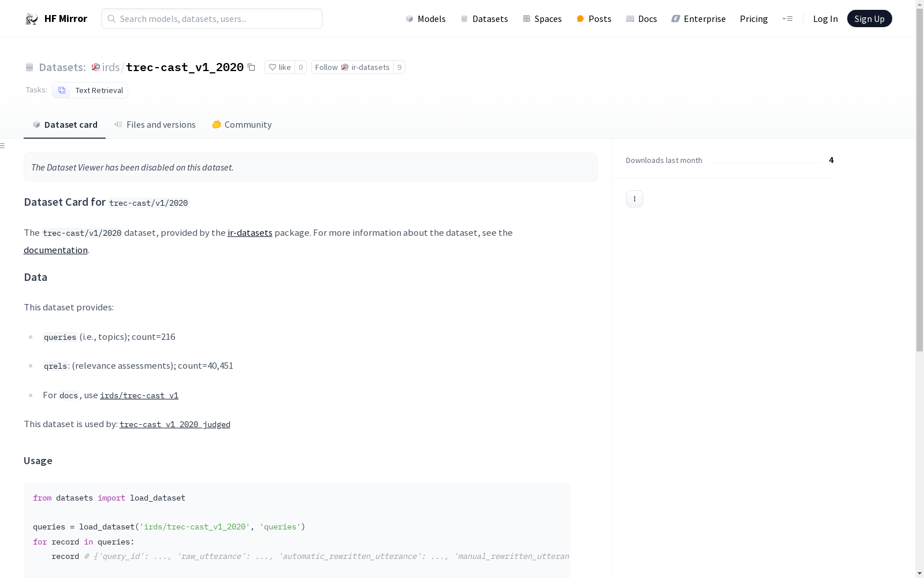Switch to the Community tab
924x578 pixels.
pos(241,124)
